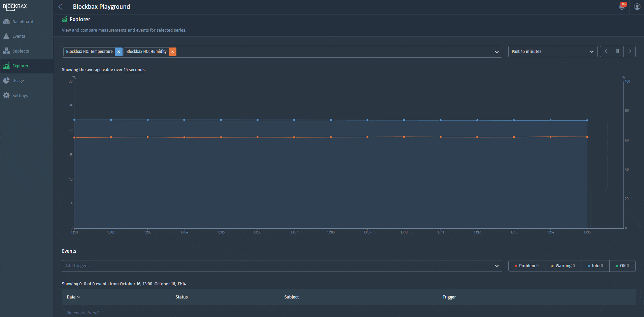Open the Add triggers dropdown

coord(282,266)
